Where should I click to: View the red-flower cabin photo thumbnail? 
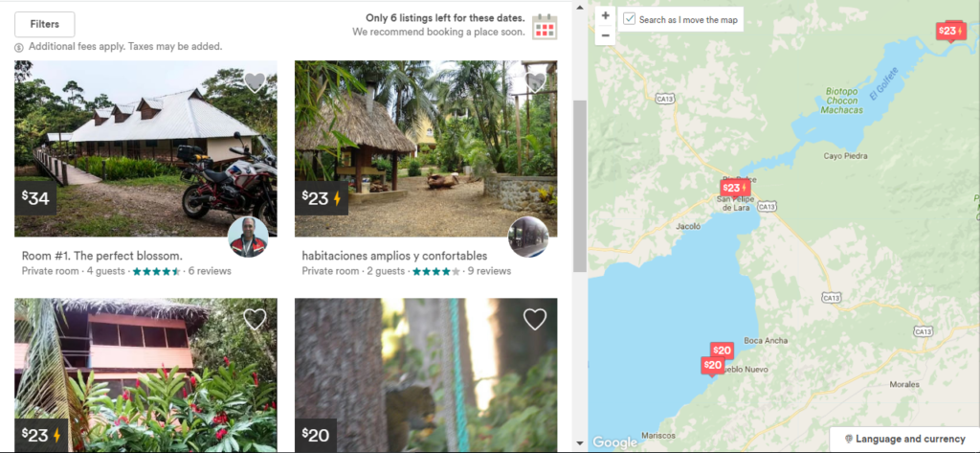145,374
